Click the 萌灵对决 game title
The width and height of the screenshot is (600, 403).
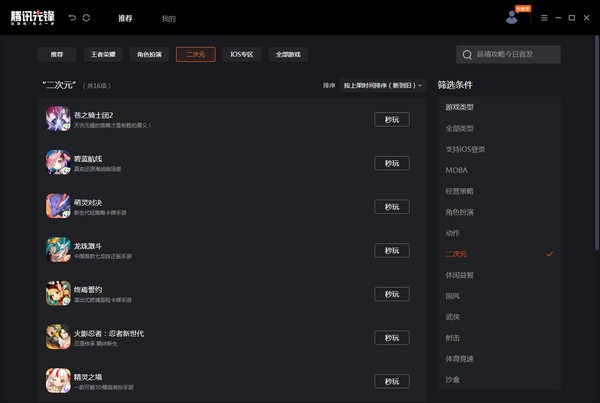tap(88, 202)
